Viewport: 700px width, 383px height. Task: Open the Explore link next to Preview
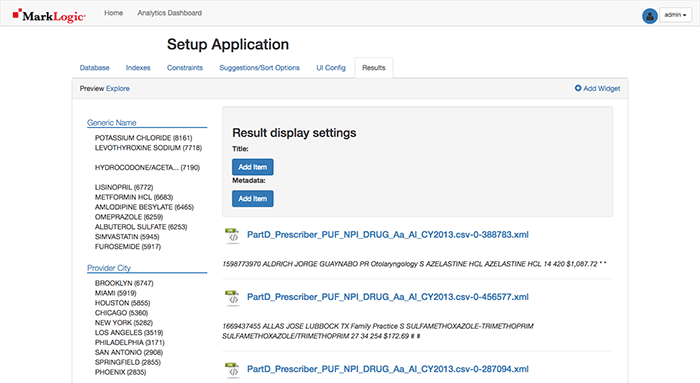click(118, 88)
